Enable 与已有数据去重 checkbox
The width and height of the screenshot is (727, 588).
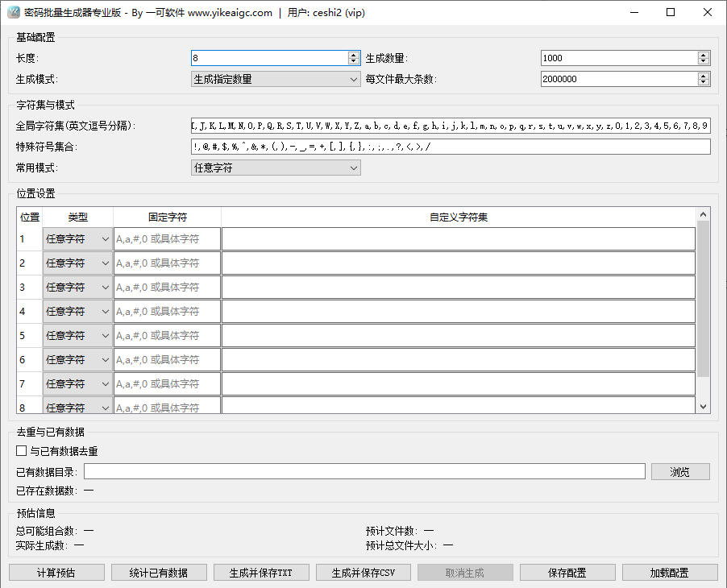click(21, 450)
